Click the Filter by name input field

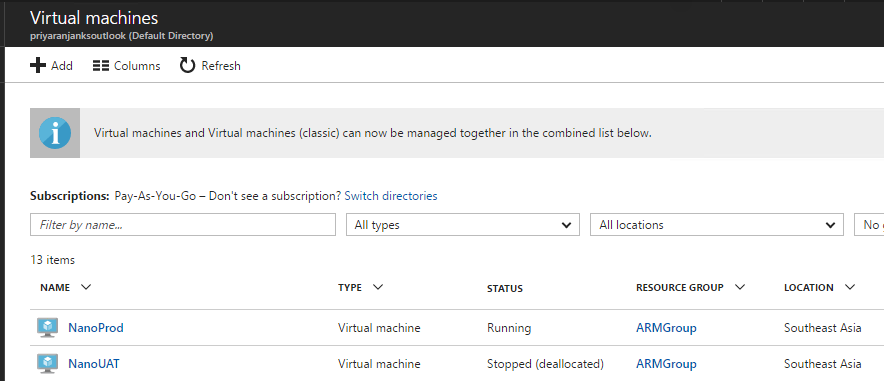(183, 225)
